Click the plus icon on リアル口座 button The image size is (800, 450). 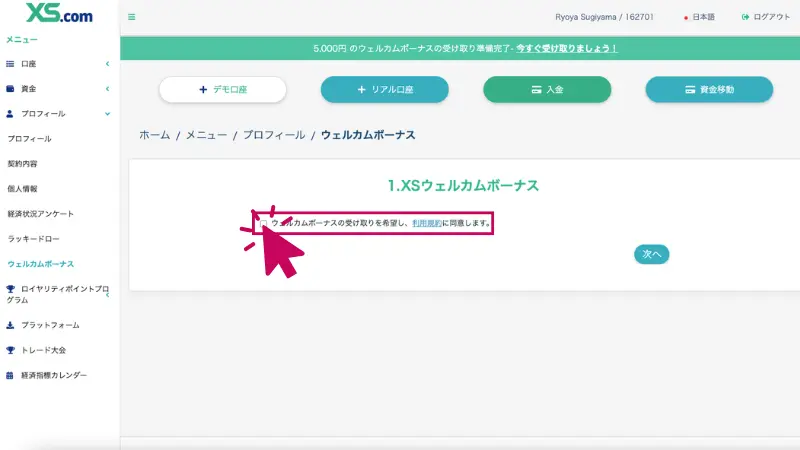click(361, 89)
